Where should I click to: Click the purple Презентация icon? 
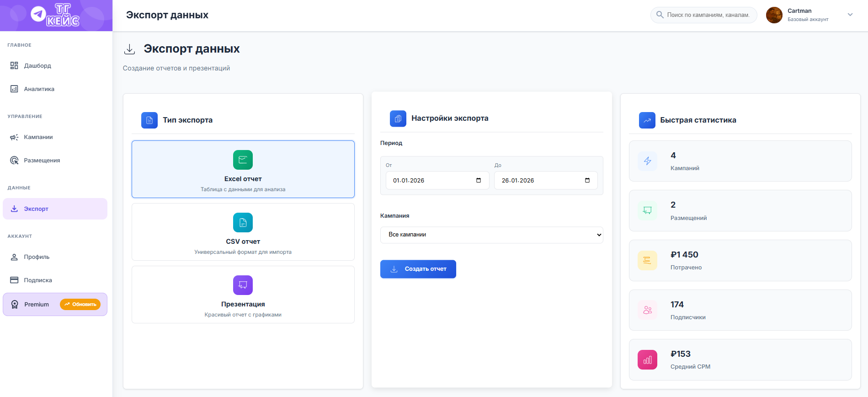pos(243,285)
